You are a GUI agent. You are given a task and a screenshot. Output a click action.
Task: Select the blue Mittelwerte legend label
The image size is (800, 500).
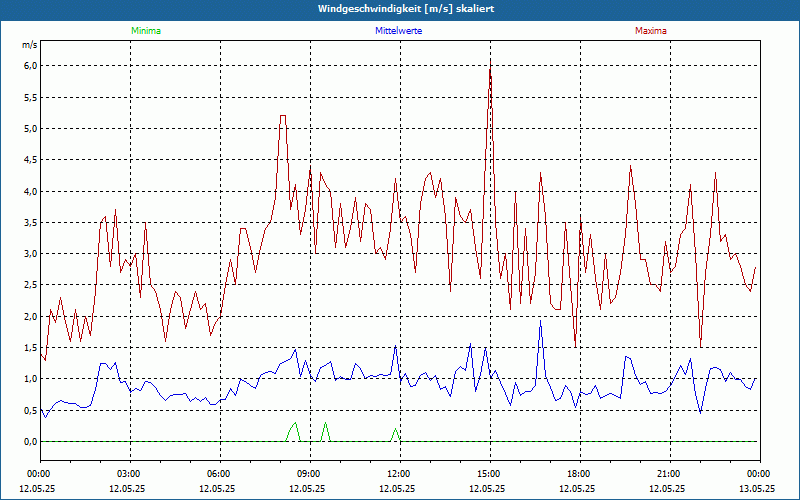coord(398,31)
